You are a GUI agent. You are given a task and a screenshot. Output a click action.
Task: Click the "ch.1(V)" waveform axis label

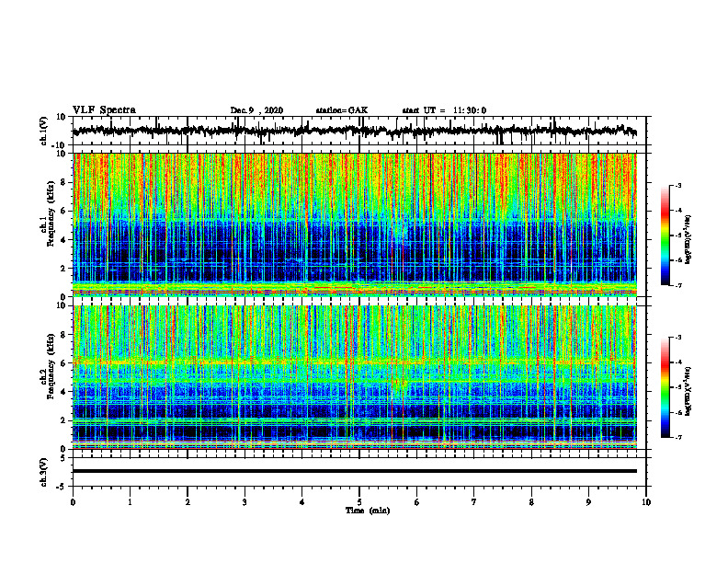[x=44, y=131]
